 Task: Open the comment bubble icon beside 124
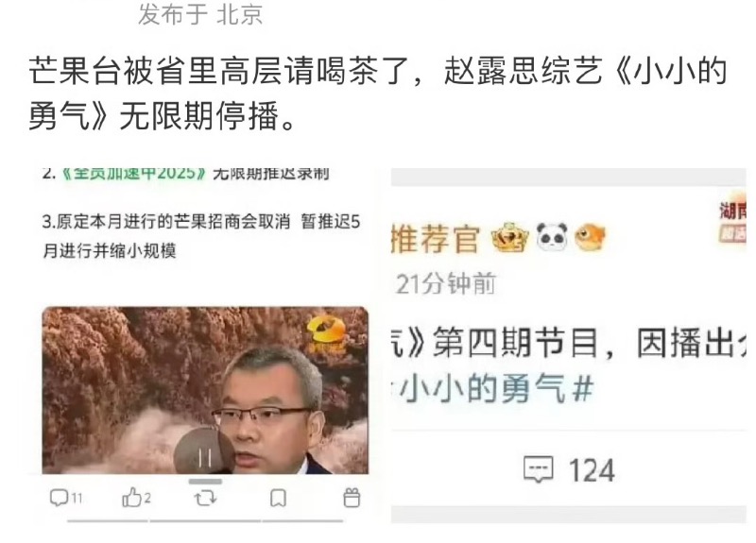click(538, 469)
